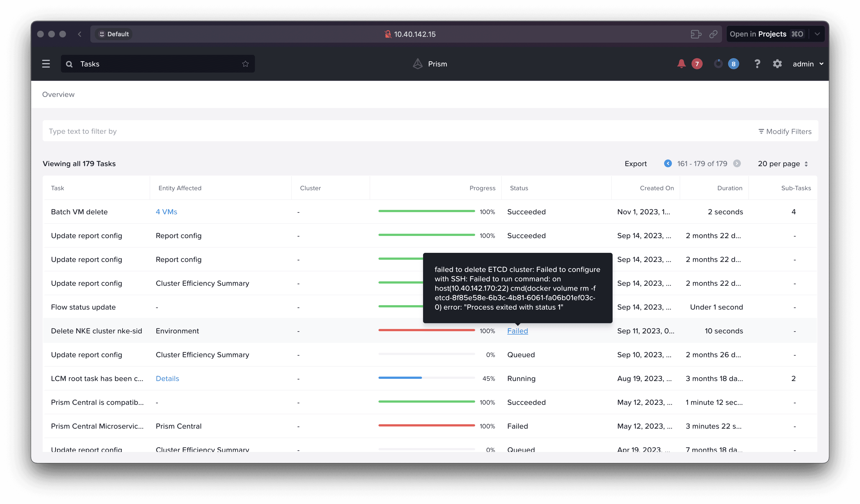
Task: Open the Failed status link for NKE delete
Action: pyautogui.click(x=517, y=331)
